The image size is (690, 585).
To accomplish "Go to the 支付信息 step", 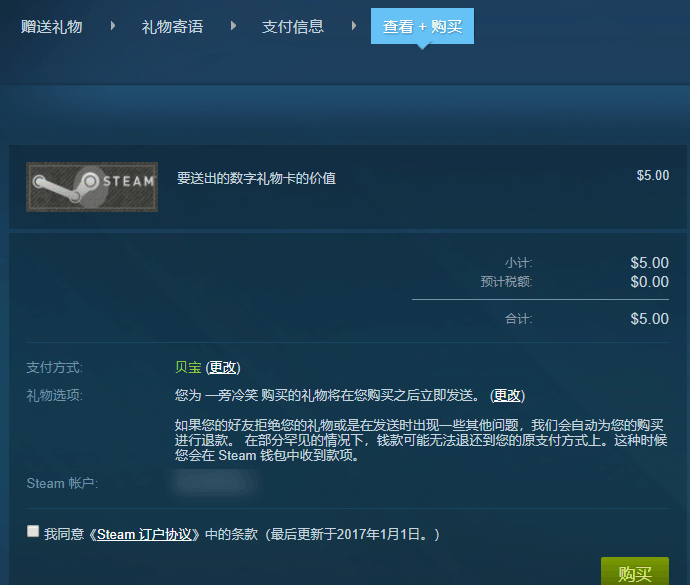I will coord(293,27).
